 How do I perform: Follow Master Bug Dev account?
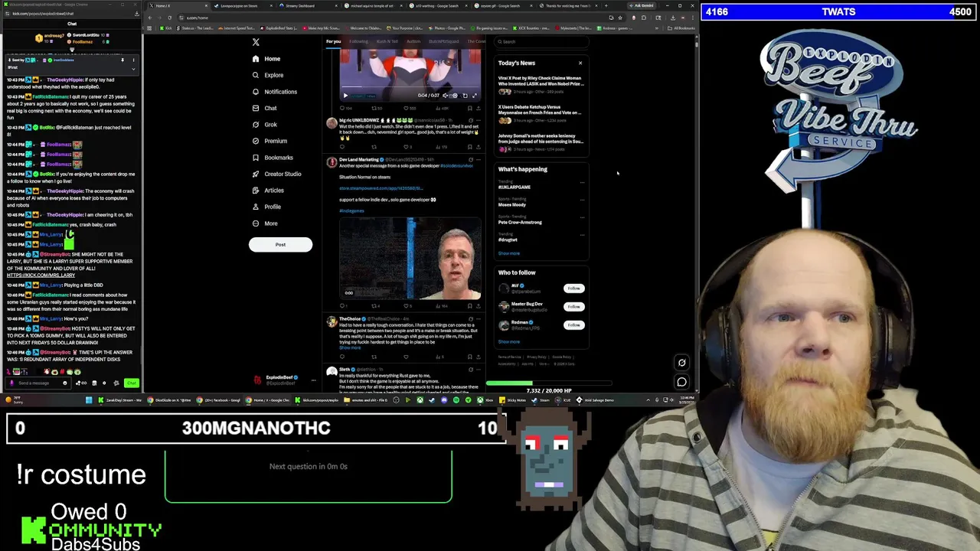point(573,307)
